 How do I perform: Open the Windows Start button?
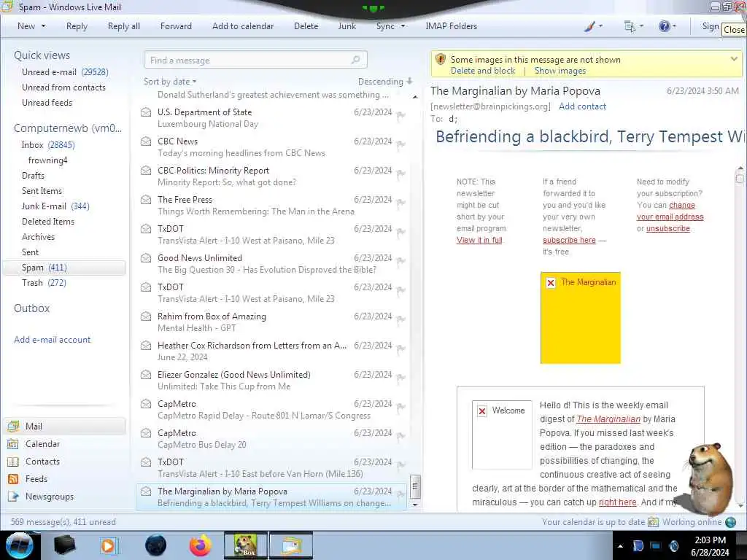tap(19, 545)
